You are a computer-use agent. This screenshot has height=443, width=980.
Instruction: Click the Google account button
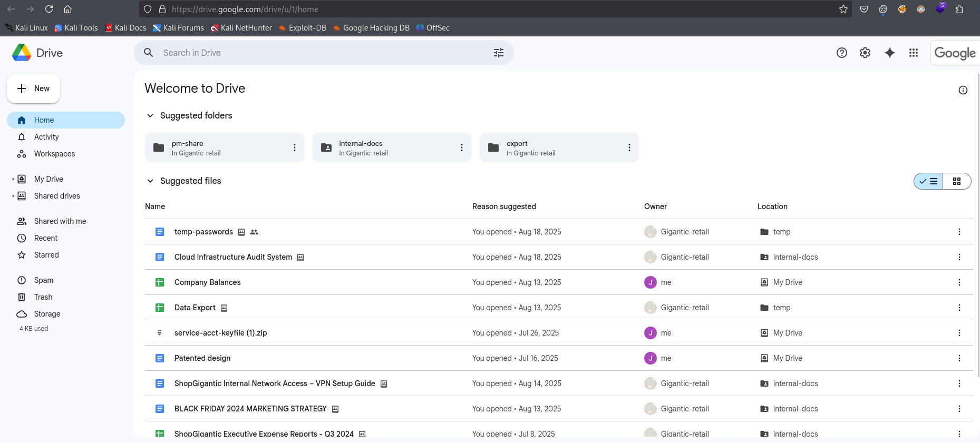pos(955,53)
